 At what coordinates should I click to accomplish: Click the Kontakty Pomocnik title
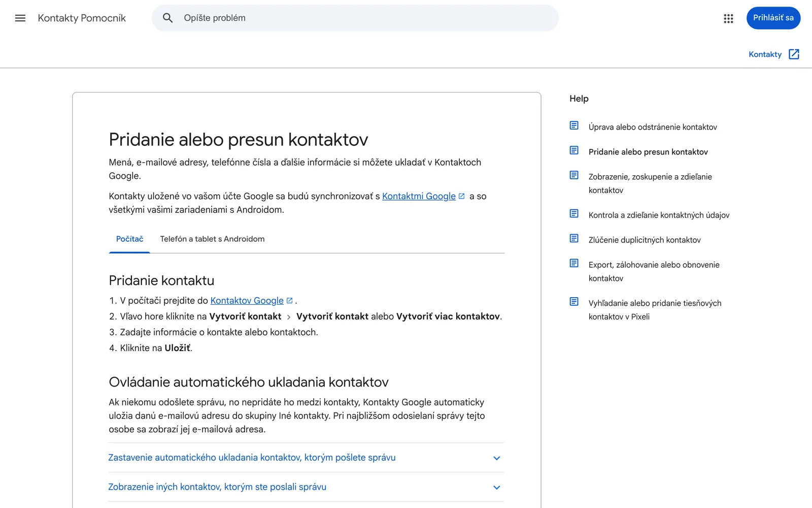point(82,18)
